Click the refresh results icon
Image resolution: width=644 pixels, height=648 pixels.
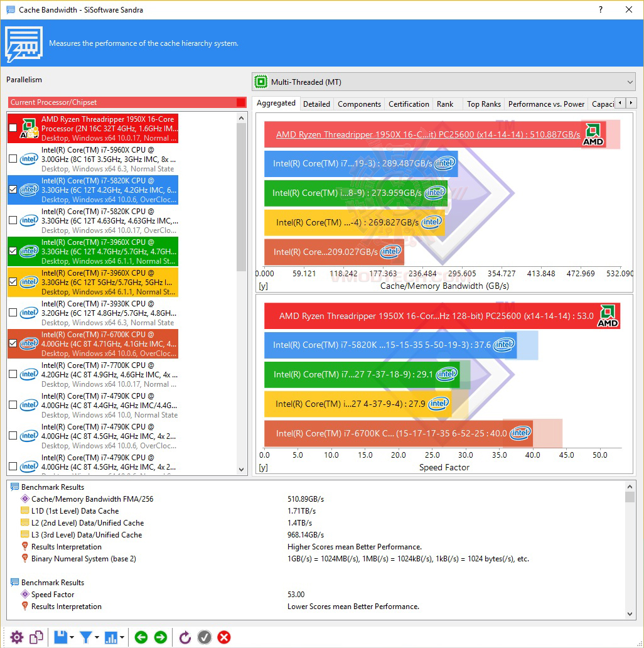[185, 637]
